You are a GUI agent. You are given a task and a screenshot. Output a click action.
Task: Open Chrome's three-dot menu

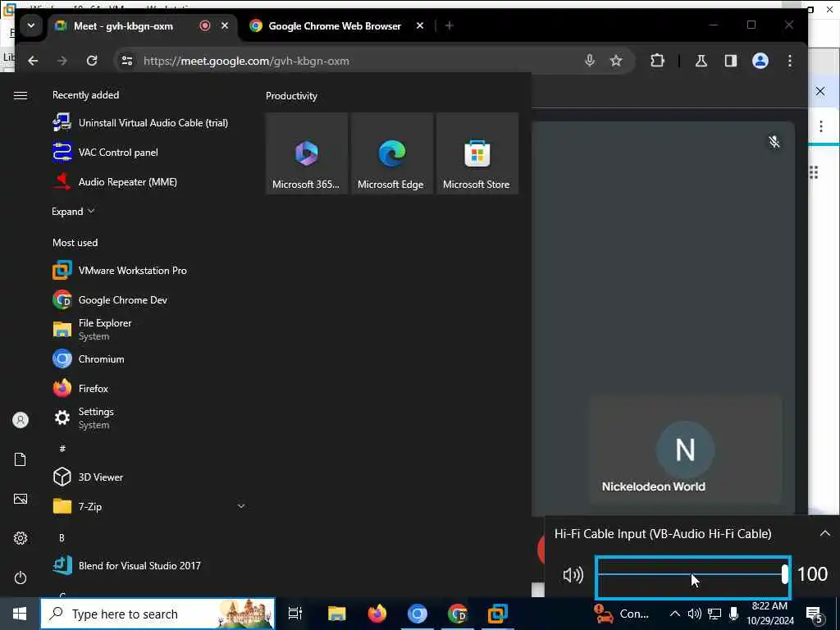click(790, 61)
